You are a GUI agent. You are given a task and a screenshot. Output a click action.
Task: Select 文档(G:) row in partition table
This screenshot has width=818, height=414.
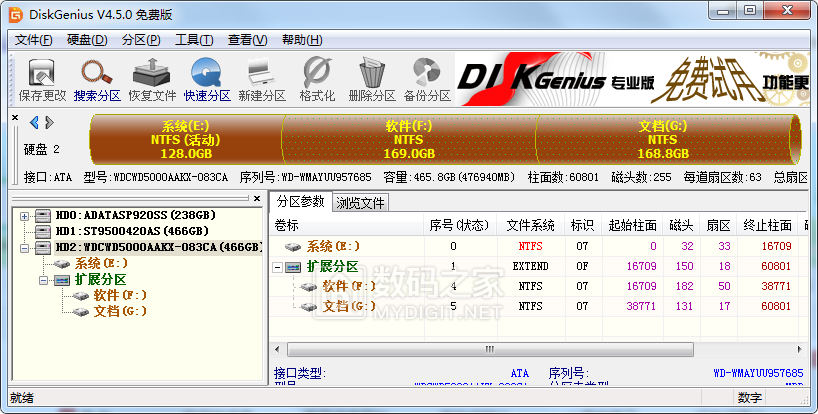click(536, 306)
